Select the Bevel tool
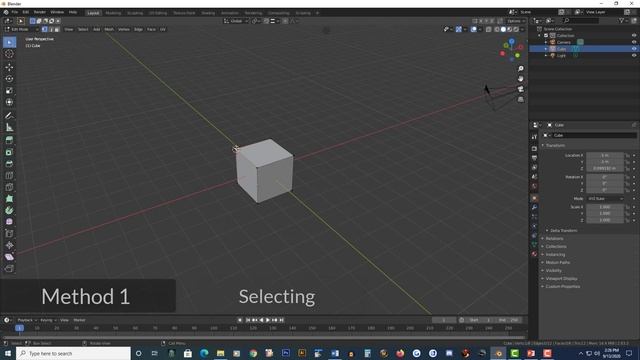 click(9, 164)
